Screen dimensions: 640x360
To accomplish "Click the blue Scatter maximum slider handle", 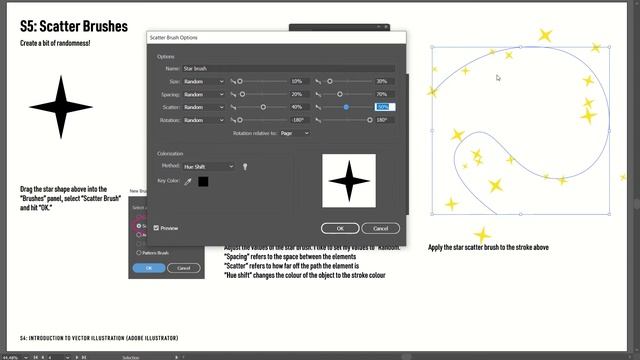I will click(x=346, y=107).
